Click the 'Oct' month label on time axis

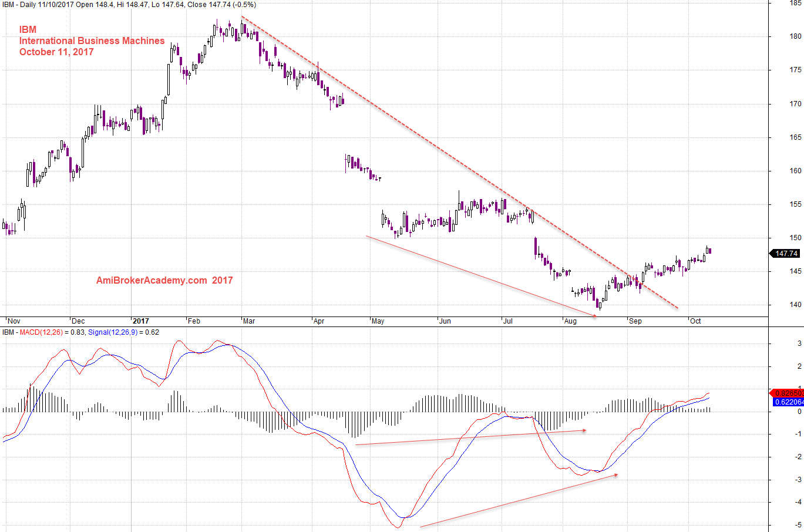[695, 321]
